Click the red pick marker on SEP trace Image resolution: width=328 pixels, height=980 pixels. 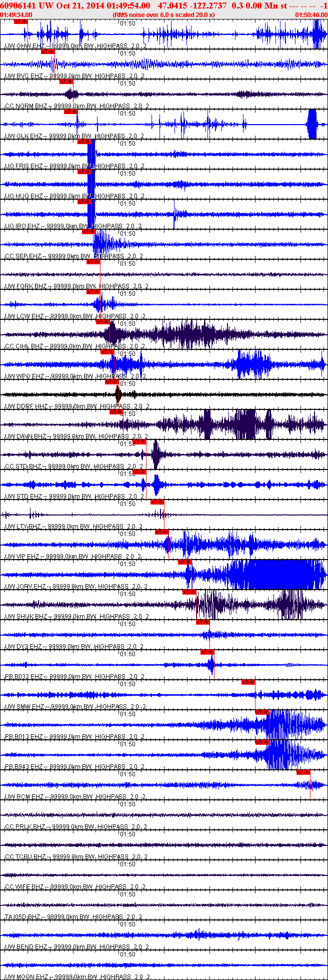point(88,232)
